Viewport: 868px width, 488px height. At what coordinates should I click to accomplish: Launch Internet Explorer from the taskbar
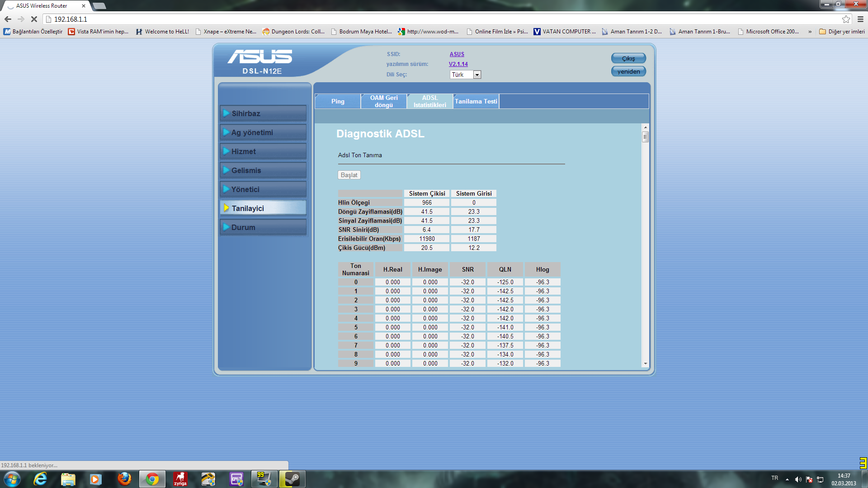(x=40, y=479)
